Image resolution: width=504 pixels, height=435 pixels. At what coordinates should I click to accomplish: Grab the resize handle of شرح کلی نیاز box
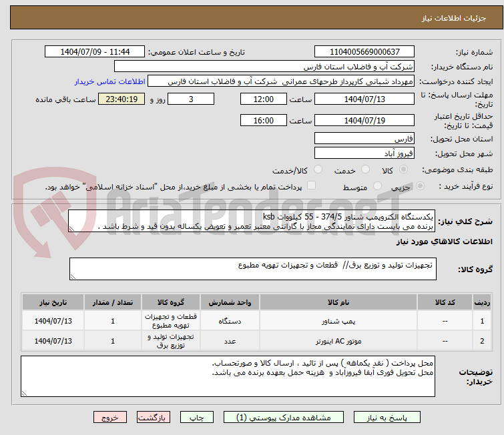point(71,229)
